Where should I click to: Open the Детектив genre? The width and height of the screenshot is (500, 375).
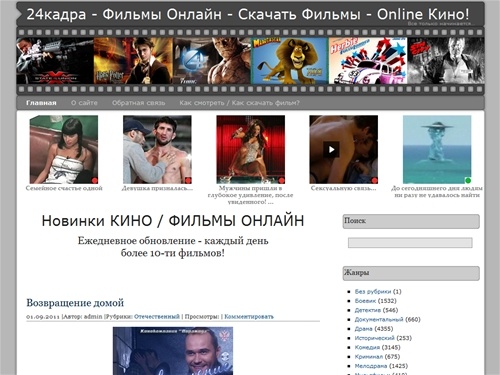(368, 310)
